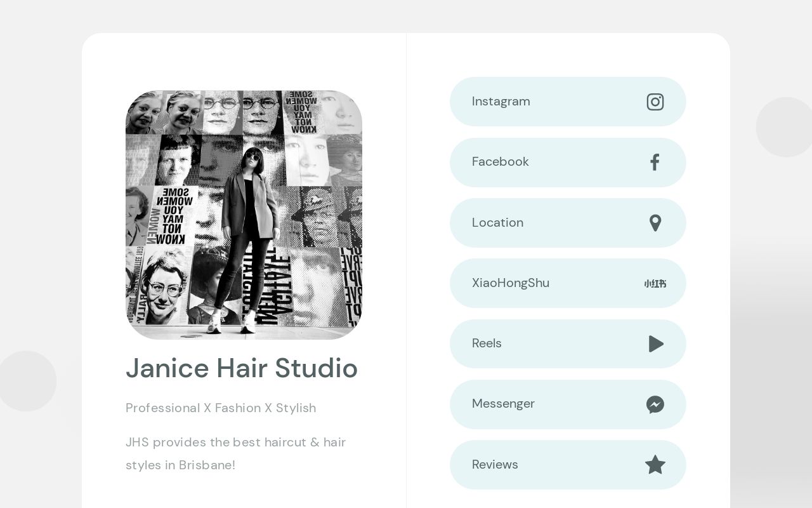The height and width of the screenshot is (508, 812).
Task: Click the decorative circle at left edge
Action: pyautogui.click(x=27, y=381)
